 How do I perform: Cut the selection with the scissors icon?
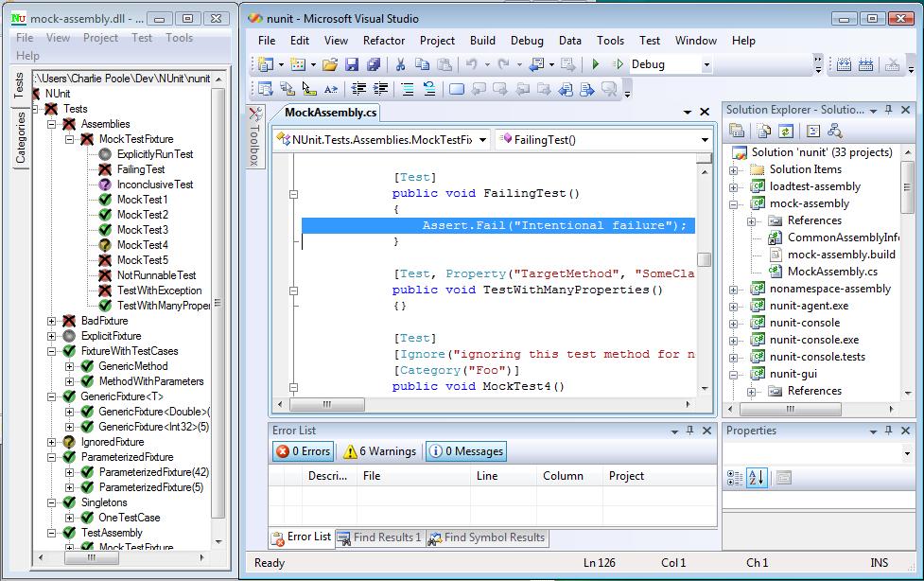(401, 64)
